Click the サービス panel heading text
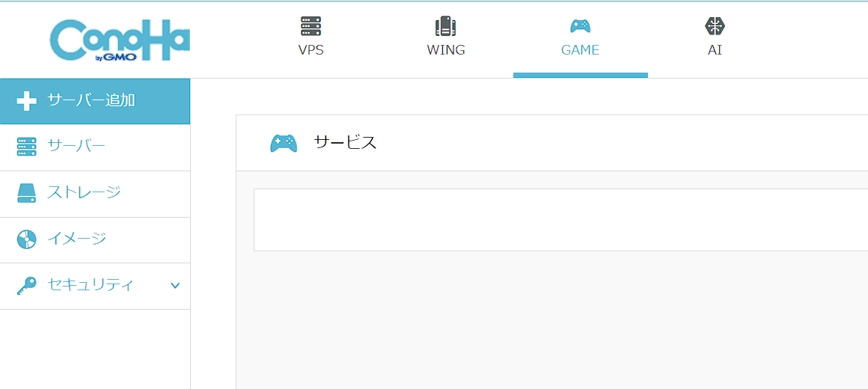Viewport: 868px width, 389px height. coord(346,143)
